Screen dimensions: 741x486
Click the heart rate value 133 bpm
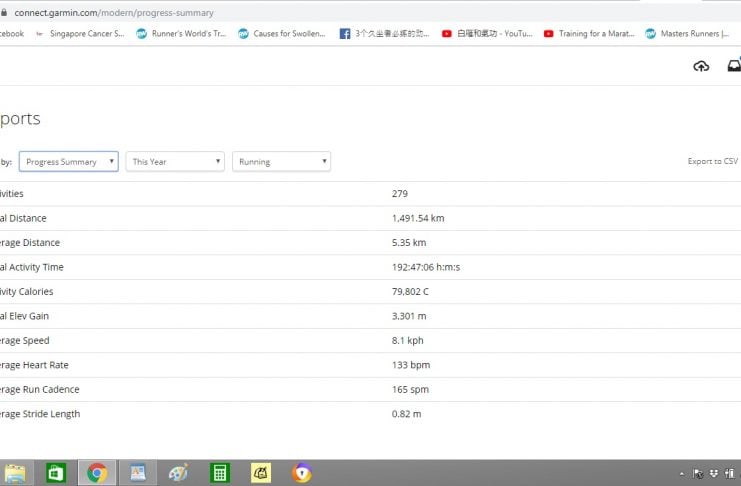coord(411,365)
